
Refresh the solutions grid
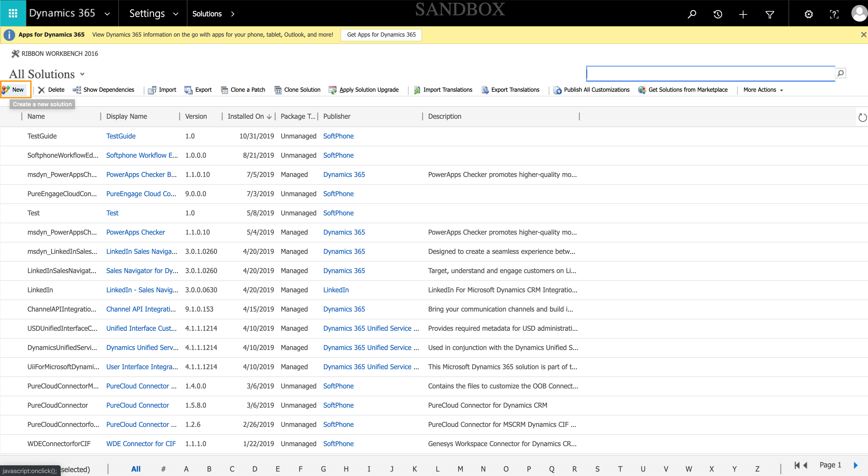coord(862,117)
